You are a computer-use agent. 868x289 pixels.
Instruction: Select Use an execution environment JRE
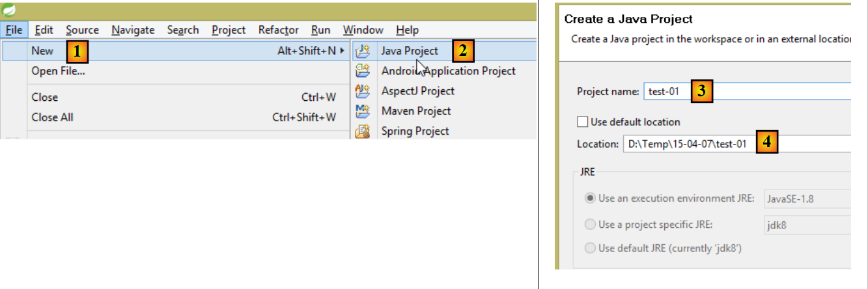(590, 199)
